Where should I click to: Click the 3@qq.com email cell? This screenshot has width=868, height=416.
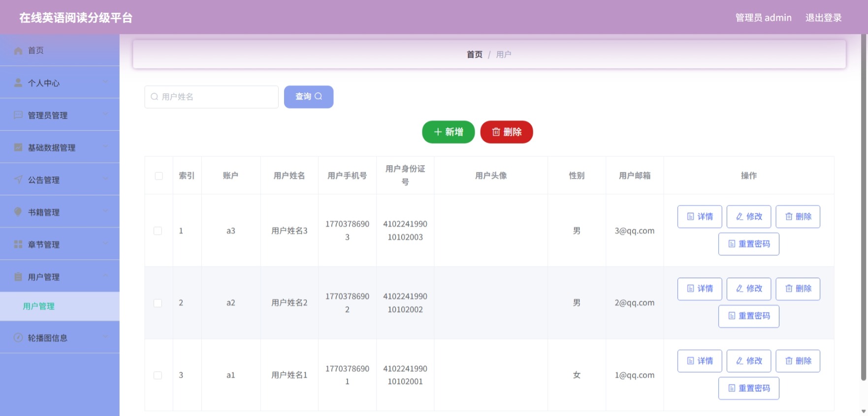(635, 231)
